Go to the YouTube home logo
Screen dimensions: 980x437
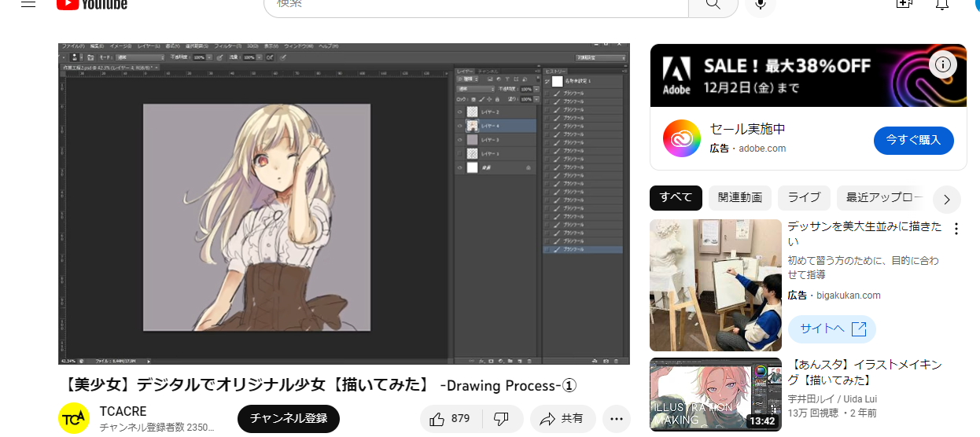(92, 4)
